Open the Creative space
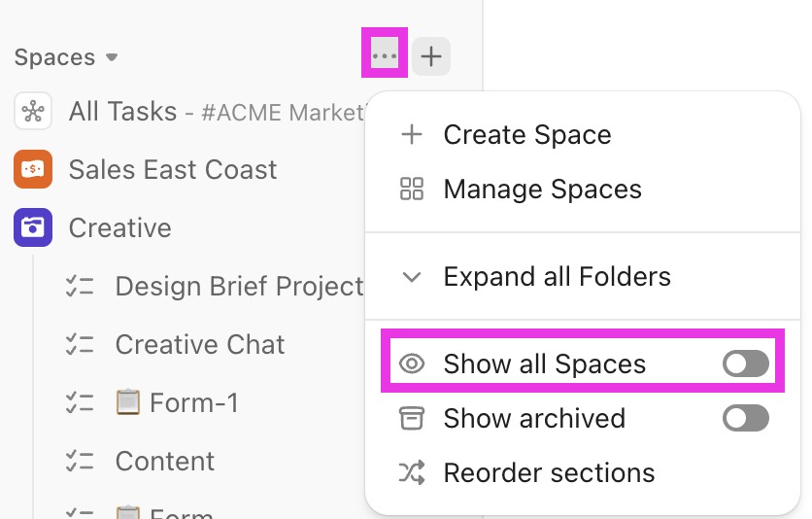The image size is (812, 519). point(120,228)
